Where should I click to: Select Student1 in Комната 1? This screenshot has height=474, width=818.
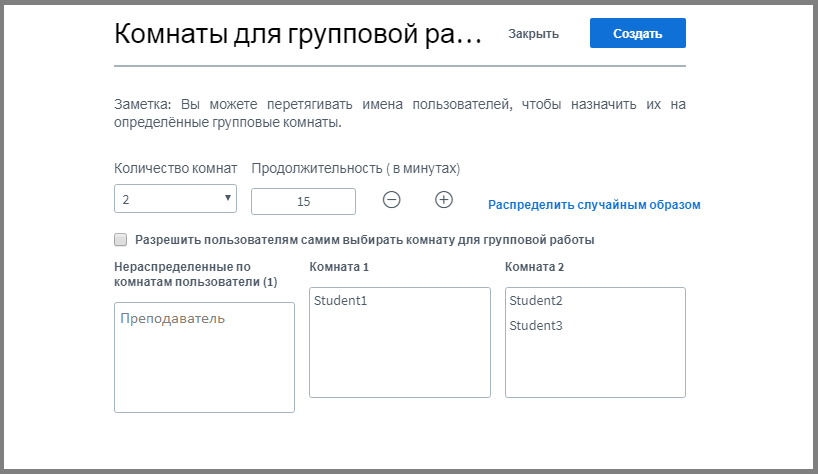(x=340, y=300)
